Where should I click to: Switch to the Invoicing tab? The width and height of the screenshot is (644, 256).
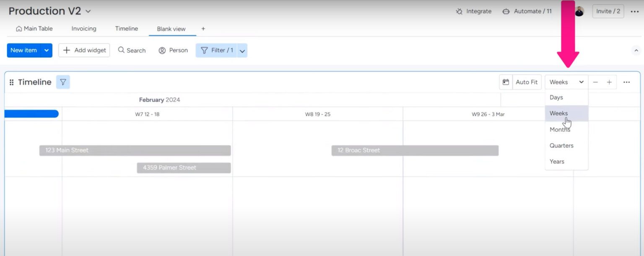pos(83,28)
